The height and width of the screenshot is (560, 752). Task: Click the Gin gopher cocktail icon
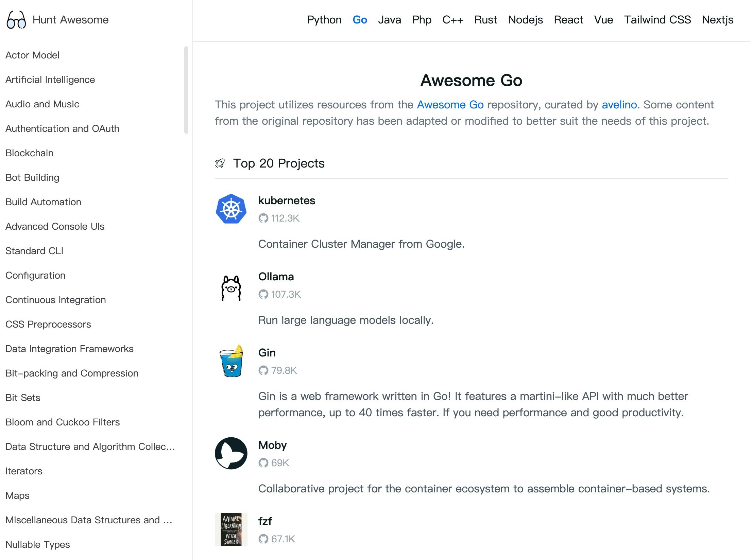231,362
